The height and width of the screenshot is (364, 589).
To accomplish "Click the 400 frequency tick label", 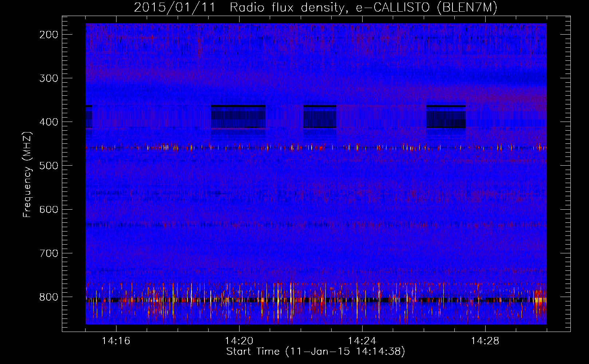I will coord(49,122).
